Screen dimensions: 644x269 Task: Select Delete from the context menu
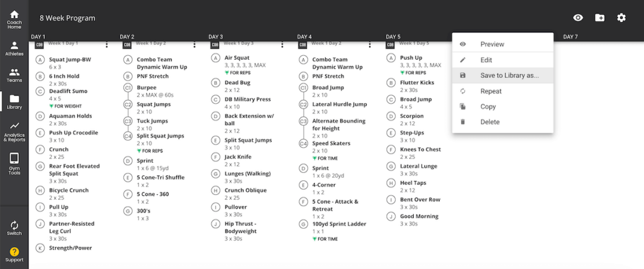490,122
